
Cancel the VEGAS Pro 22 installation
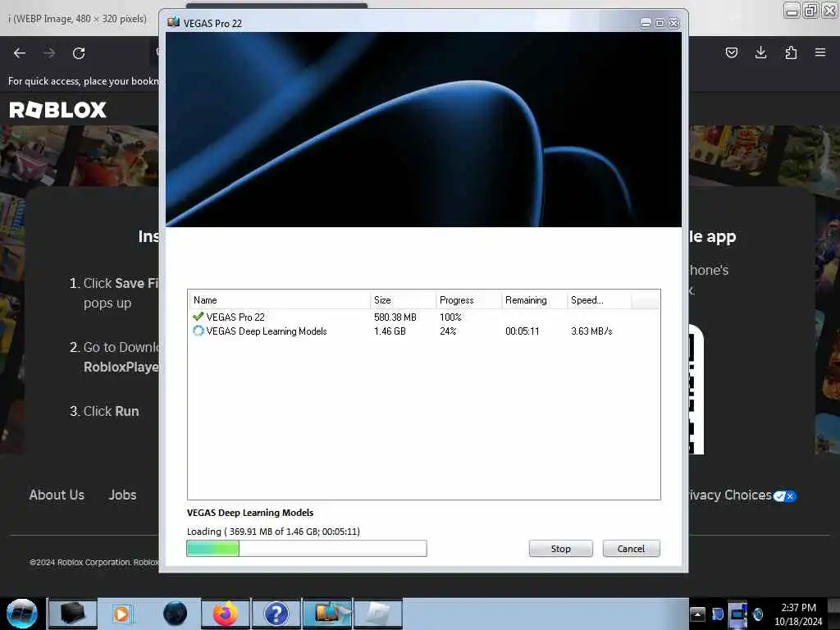click(x=631, y=549)
